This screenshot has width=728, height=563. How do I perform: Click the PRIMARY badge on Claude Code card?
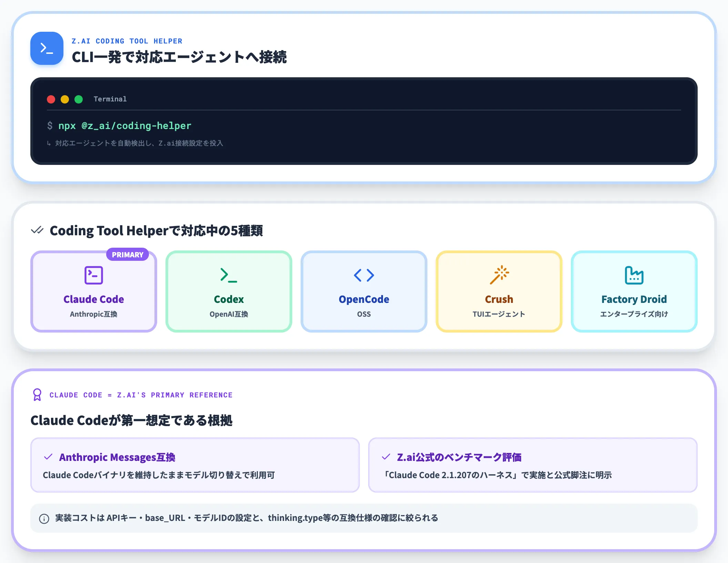click(x=128, y=255)
